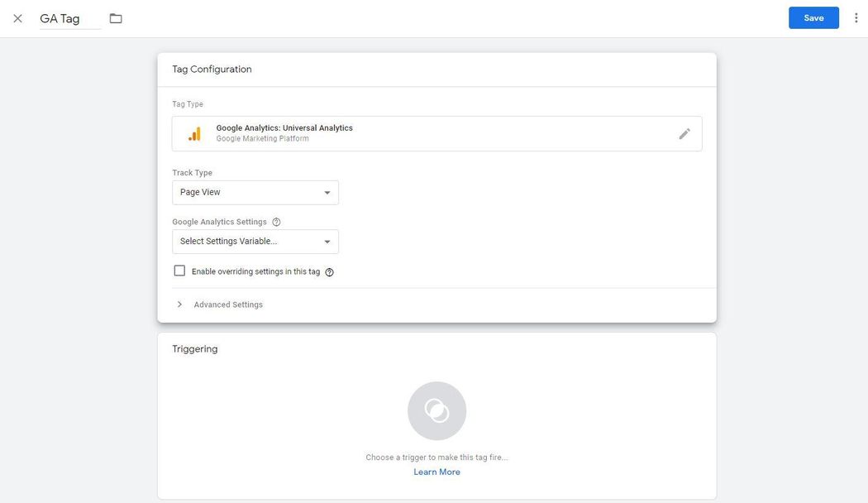Click the chevron arrow beside Advanced Settings
868x503 pixels.
point(179,304)
